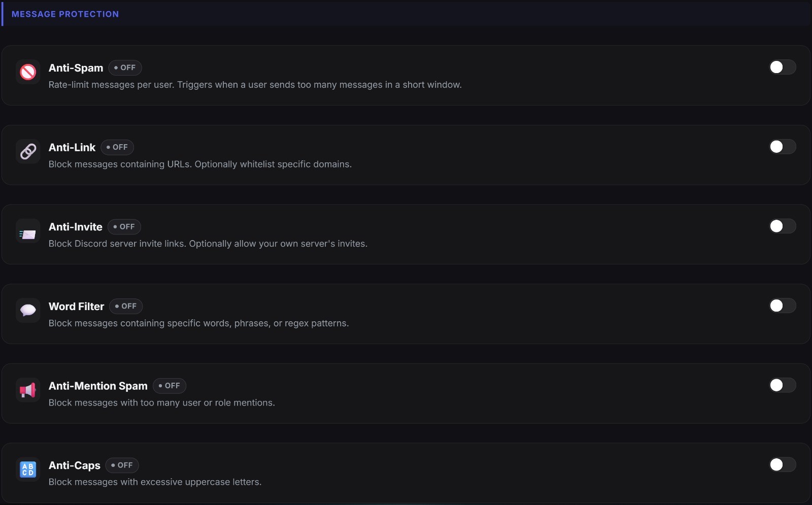This screenshot has width=812, height=505.
Task: Click the Word Filter speech bubble icon
Action: click(28, 310)
